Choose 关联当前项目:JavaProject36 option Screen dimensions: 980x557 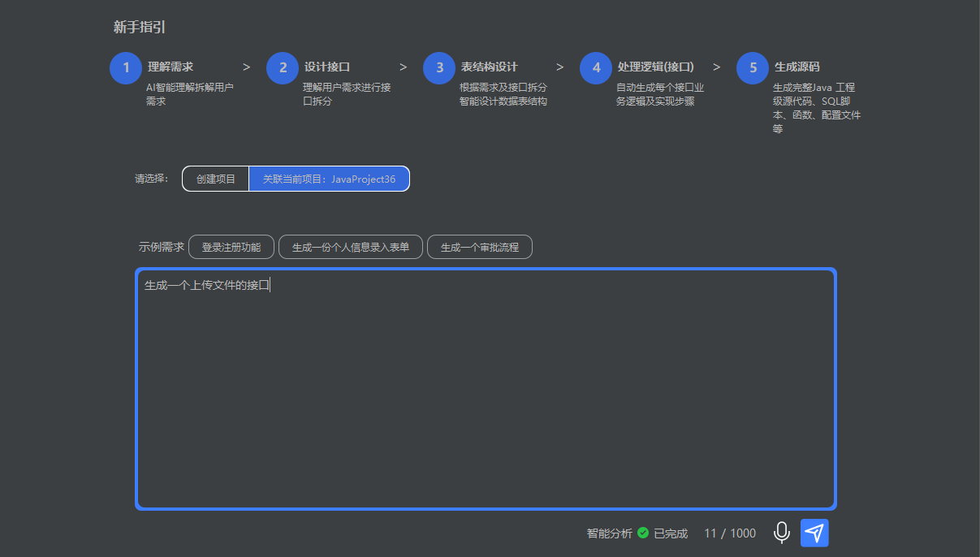[x=329, y=179]
